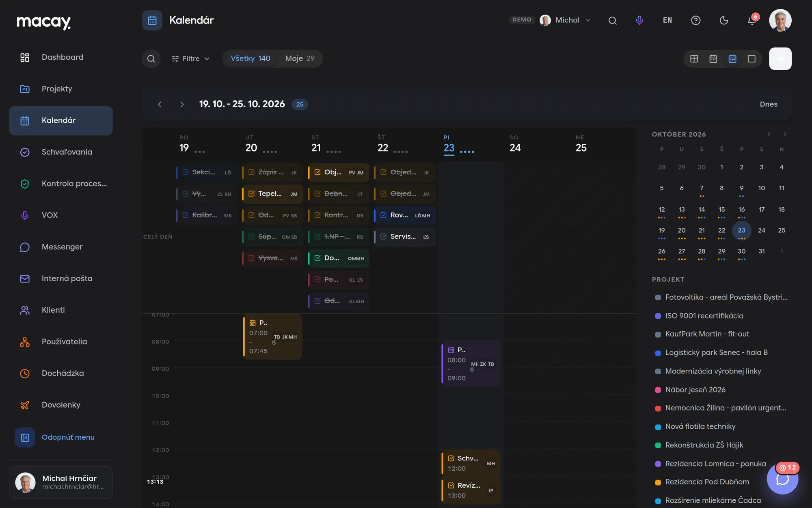Open the VOX sidebar item
812x508 pixels.
61,215
